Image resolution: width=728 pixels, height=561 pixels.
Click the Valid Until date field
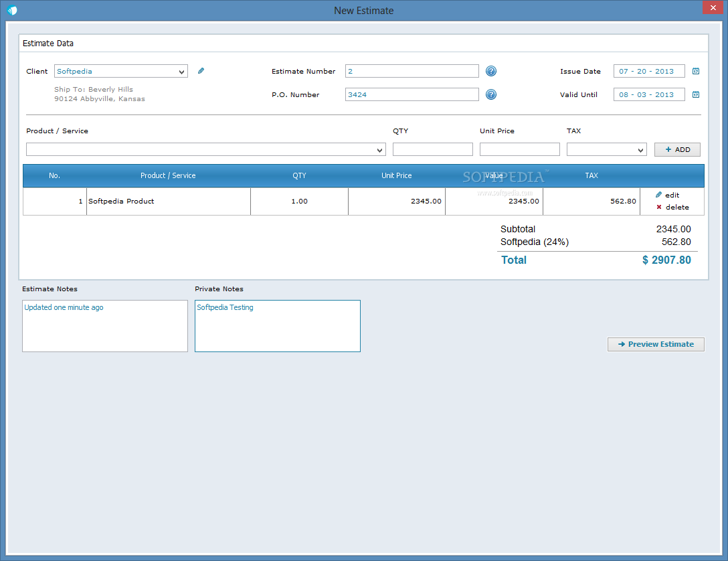pos(649,94)
